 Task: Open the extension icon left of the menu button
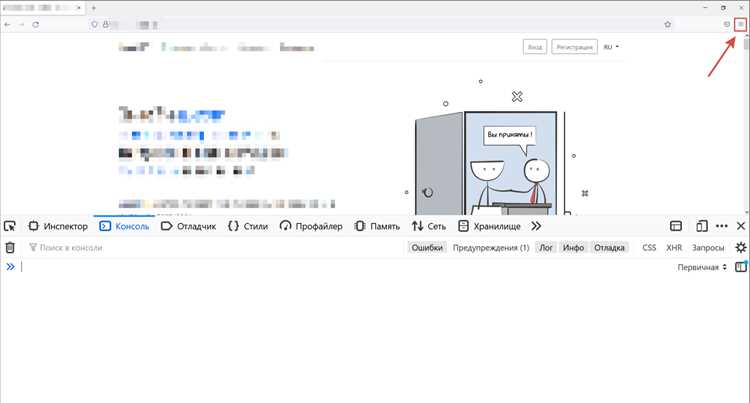click(x=726, y=24)
